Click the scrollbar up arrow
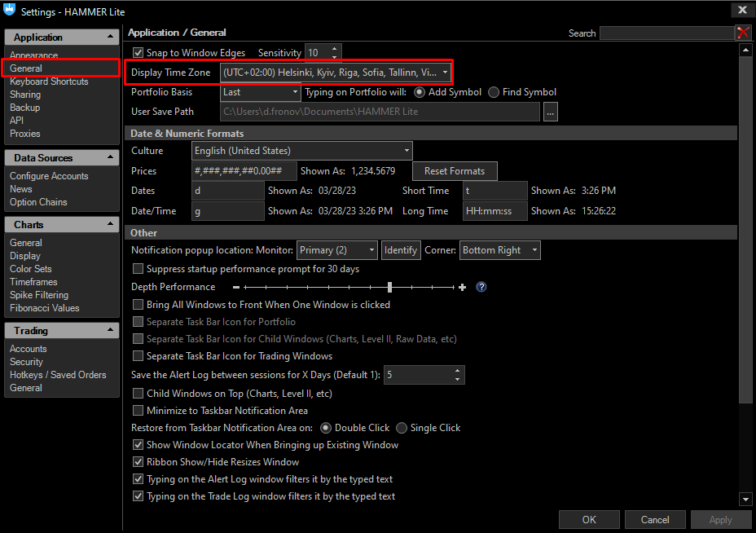This screenshot has width=756, height=533. [745, 50]
